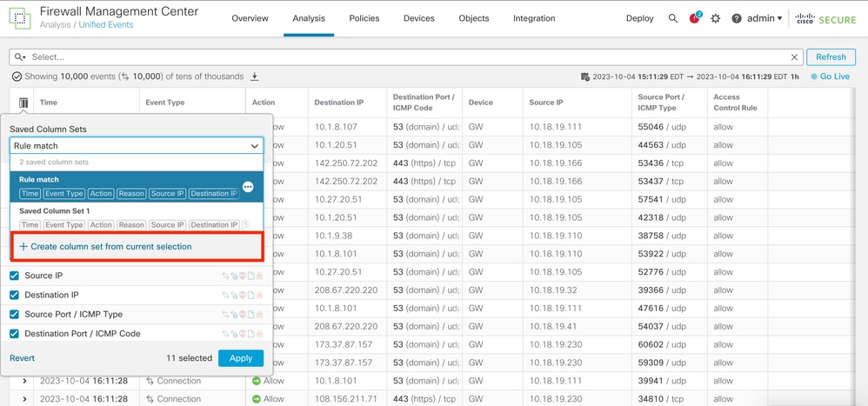
Task: Open the Integration menu
Action: click(534, 18)
